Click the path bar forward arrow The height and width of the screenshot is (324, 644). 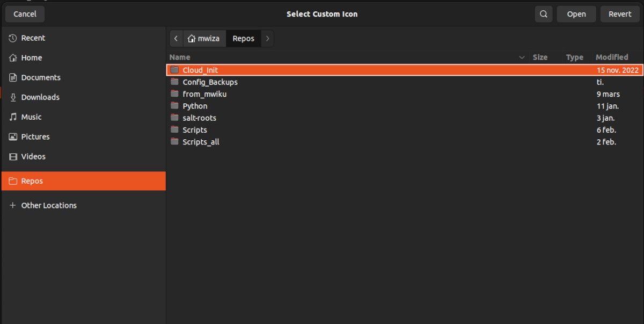(267, 39)
